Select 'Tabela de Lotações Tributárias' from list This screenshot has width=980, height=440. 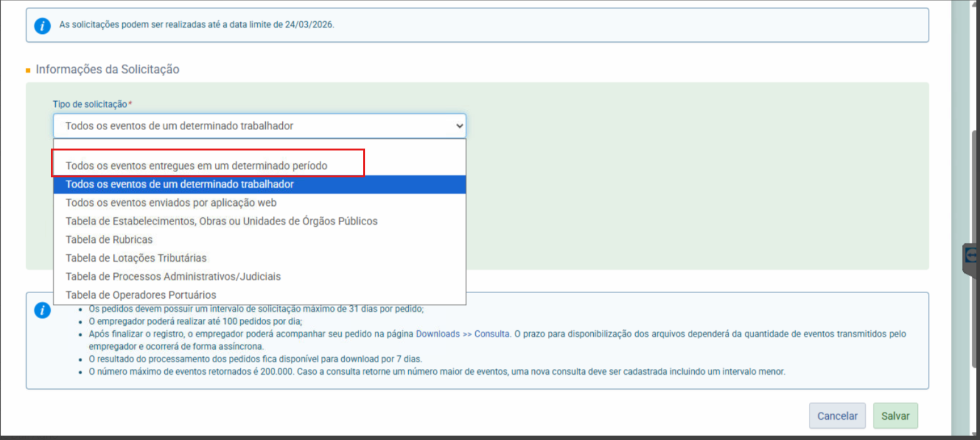(x=136, y=258)
